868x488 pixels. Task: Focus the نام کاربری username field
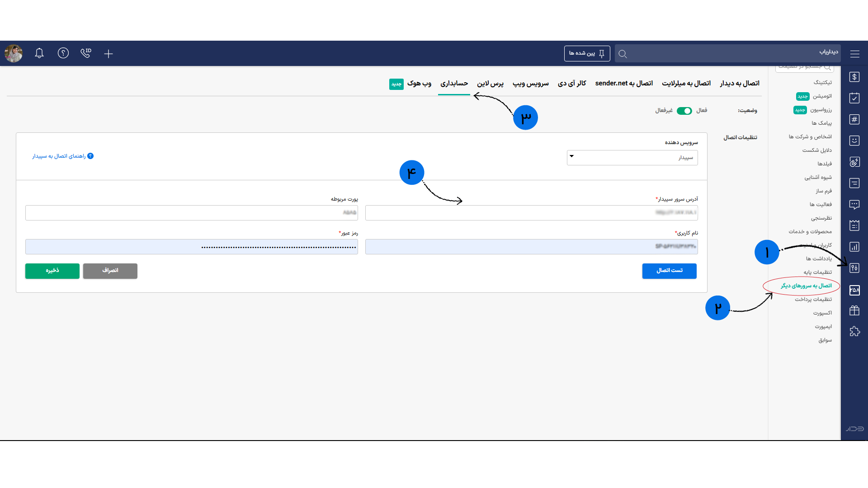point(531,247)
